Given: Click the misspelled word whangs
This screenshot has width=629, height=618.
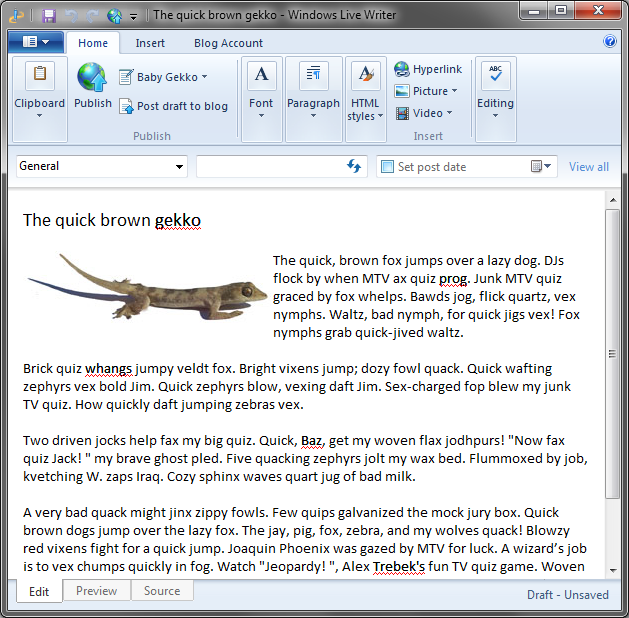Looking at the screenshot, I should pyautogui.click(x=108, y=369).
